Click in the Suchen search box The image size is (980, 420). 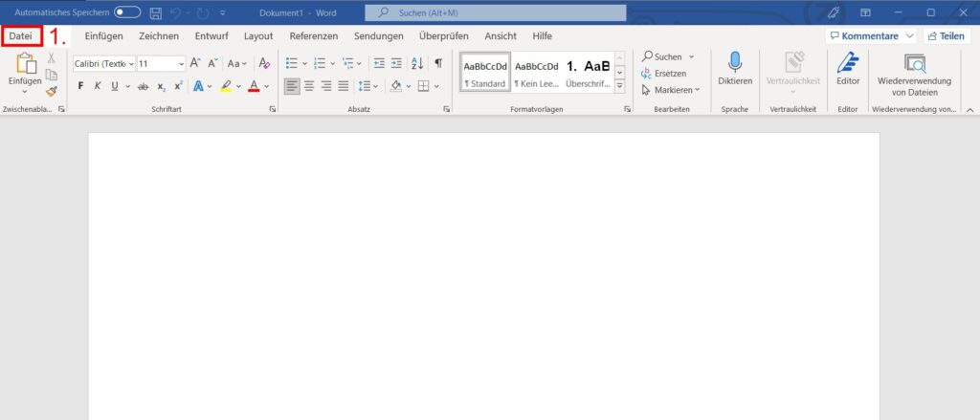point(496,12)
